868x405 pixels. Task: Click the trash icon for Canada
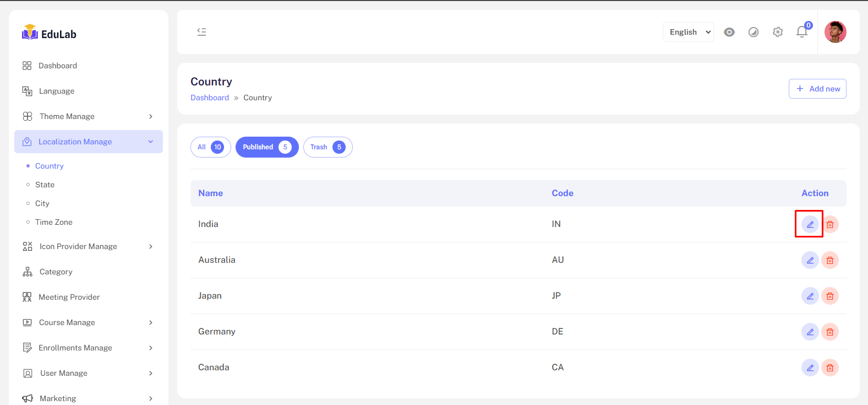click(830, 368)
